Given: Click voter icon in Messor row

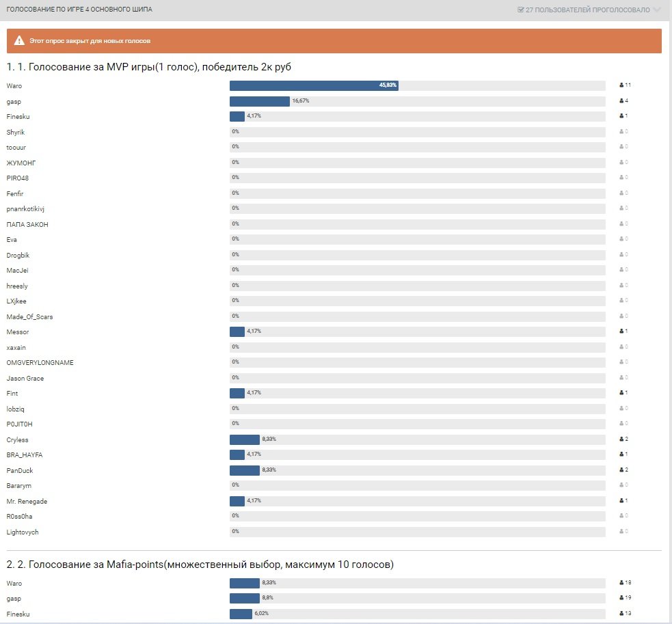Looking at the screenshot, I should [x=621, y=331].
